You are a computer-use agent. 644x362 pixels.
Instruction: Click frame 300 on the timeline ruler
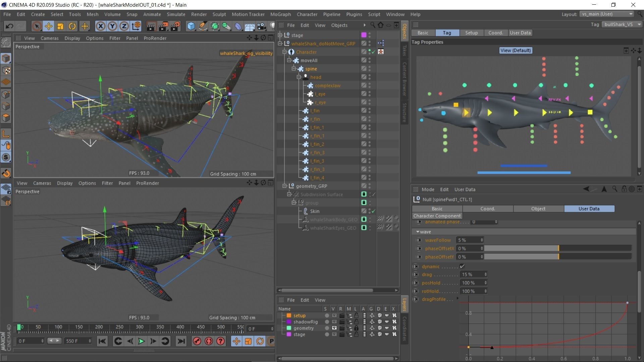pyautogui.click(x=140, y=327)
